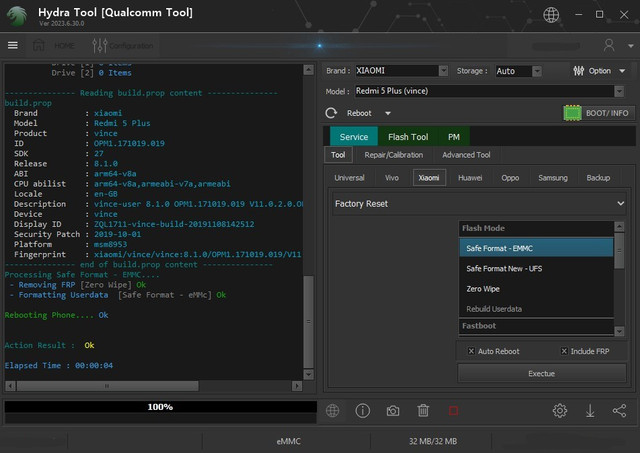Click the user account profile icon
The image size is (640, 453).
click(x=609, y=45)
